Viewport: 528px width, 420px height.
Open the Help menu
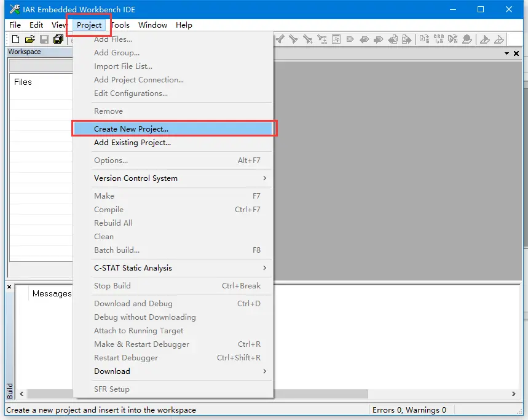click(x=184, y=25)
